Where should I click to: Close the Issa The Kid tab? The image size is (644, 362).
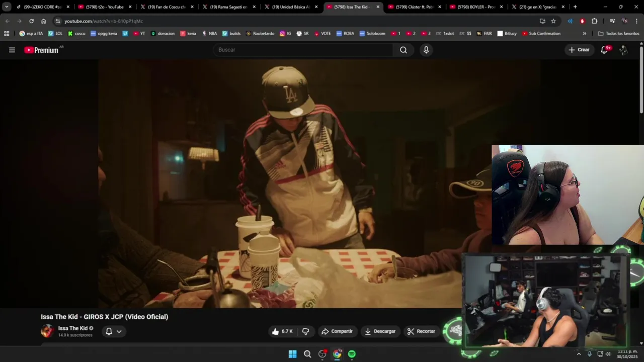point(378,7)
